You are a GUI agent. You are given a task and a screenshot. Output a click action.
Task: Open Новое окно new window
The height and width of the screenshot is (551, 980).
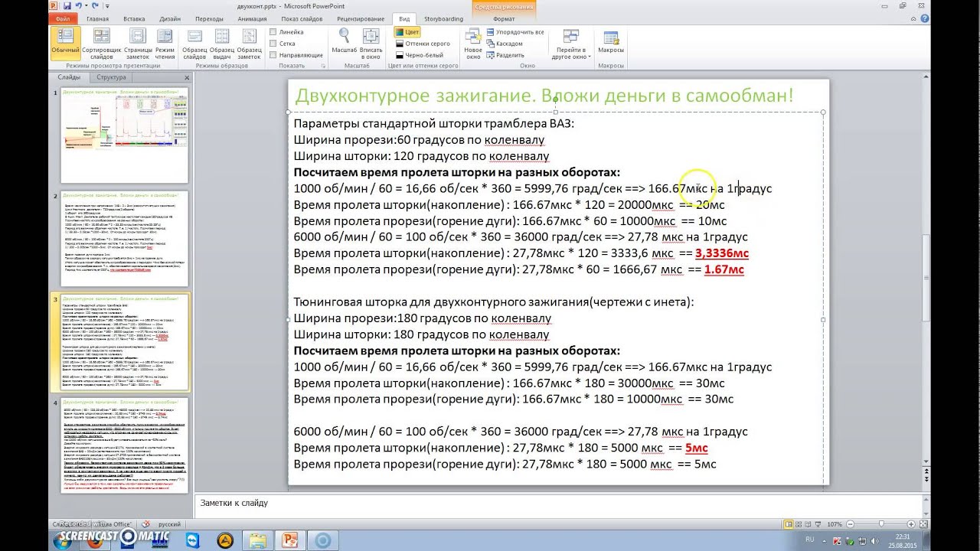(x=473, y=44)
